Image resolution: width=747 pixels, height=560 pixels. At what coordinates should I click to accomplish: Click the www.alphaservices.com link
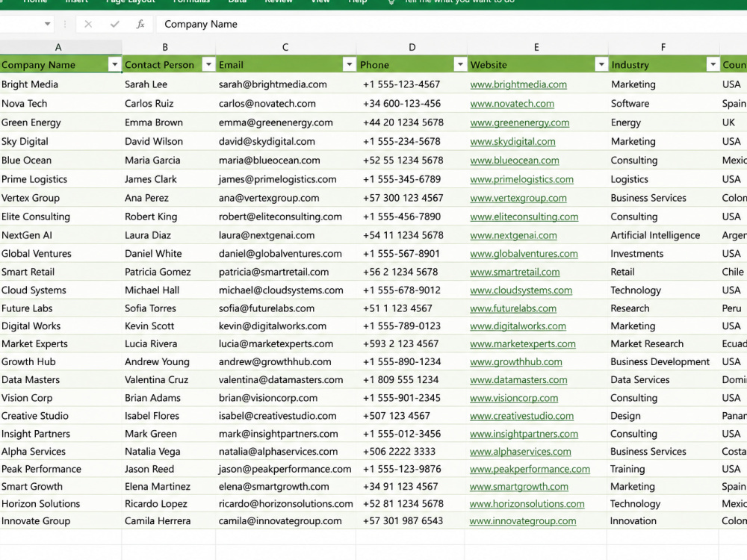520,452
